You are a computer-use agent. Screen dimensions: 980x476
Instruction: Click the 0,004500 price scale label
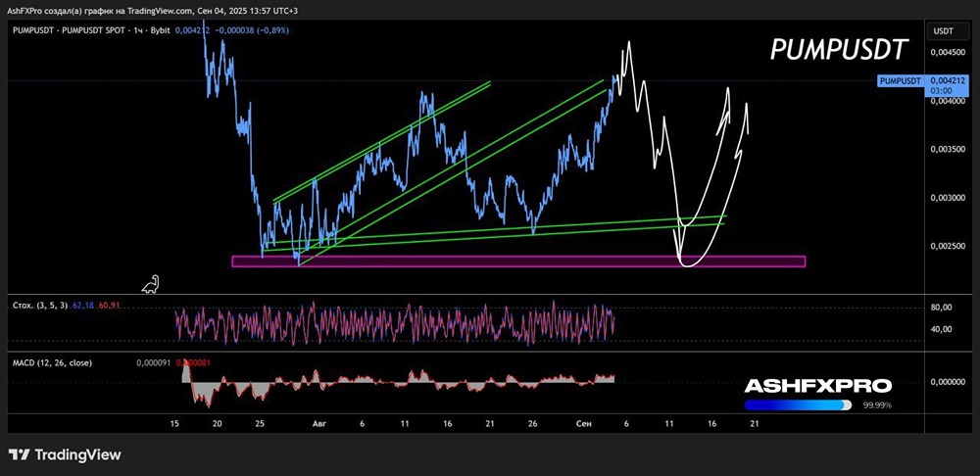[x=949, y=53]
